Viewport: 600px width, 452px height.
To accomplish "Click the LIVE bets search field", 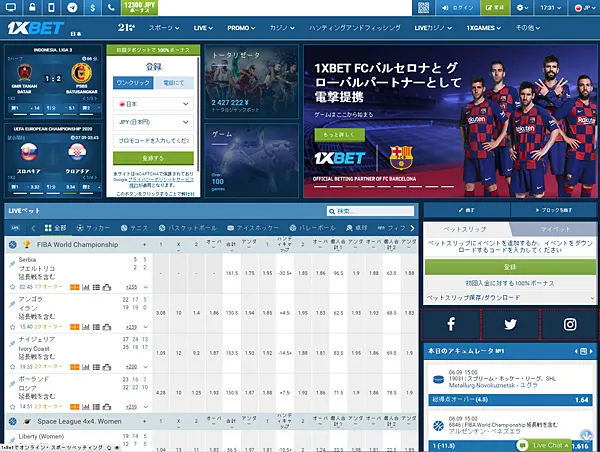I will [x=371, y=211].
